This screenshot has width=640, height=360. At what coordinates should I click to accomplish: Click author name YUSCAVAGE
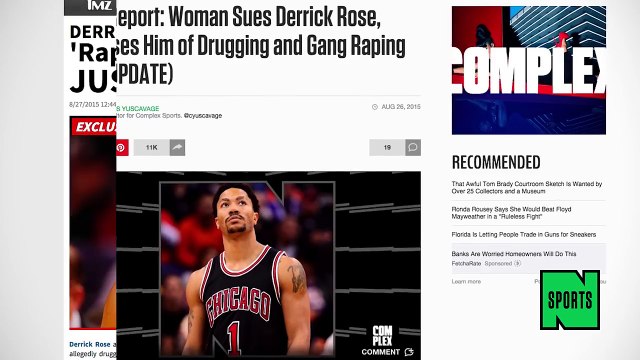[x=140, y=109]
